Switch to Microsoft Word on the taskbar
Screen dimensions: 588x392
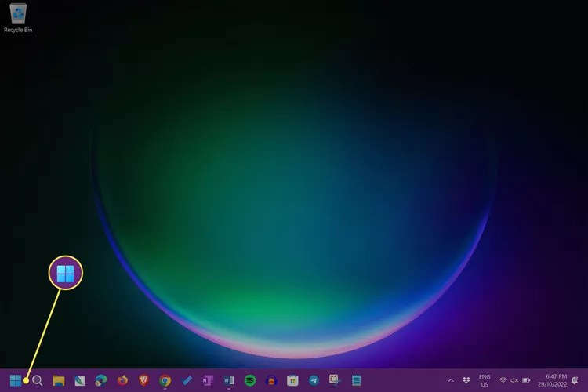(x=229, y=380)
